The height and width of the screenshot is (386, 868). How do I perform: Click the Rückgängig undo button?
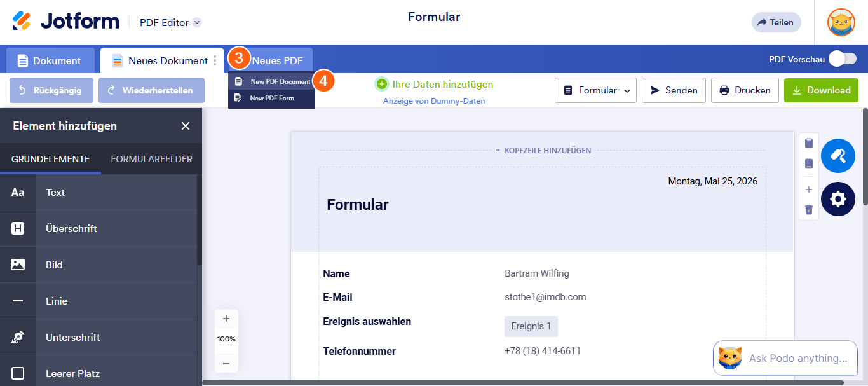pos(51,90)
